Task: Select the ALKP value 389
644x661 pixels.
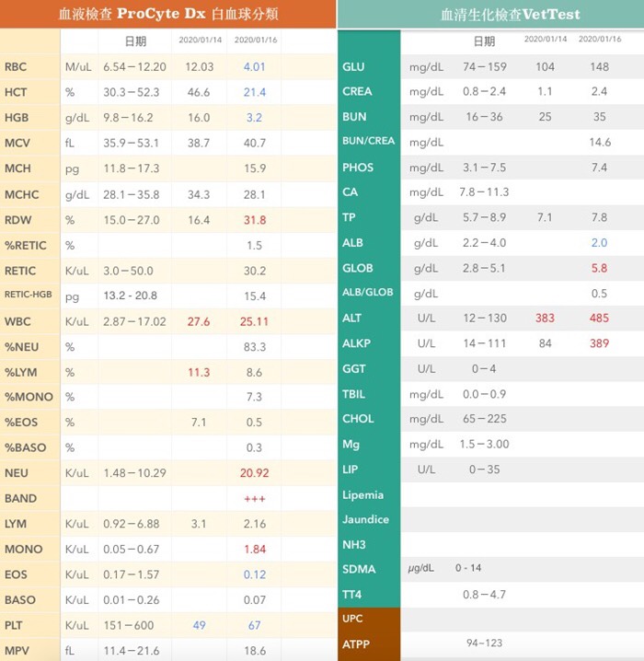Action: (x=599, y=343)
